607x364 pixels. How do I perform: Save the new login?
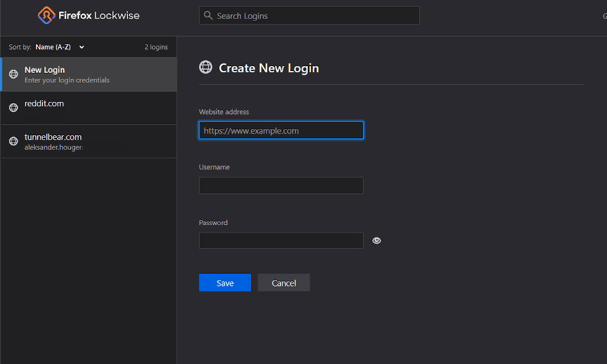point(225,283)
